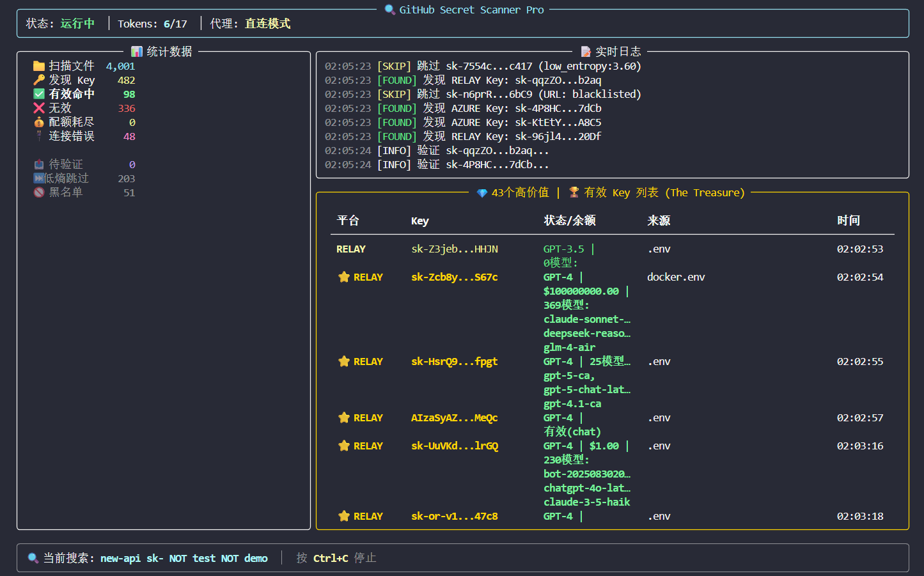
Task: Click the 状态/余额 column header
Action: coord(570,221)
